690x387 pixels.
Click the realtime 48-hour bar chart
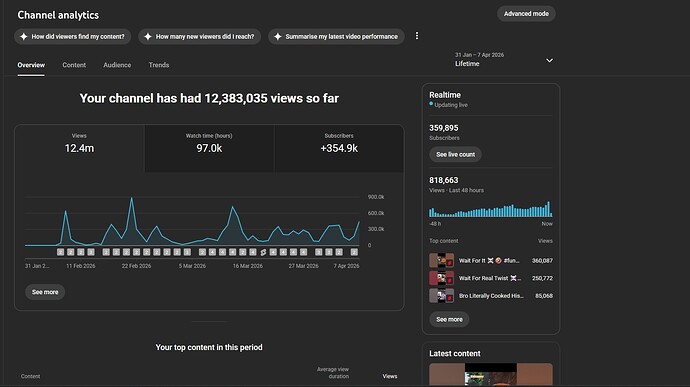coord(491,209)
